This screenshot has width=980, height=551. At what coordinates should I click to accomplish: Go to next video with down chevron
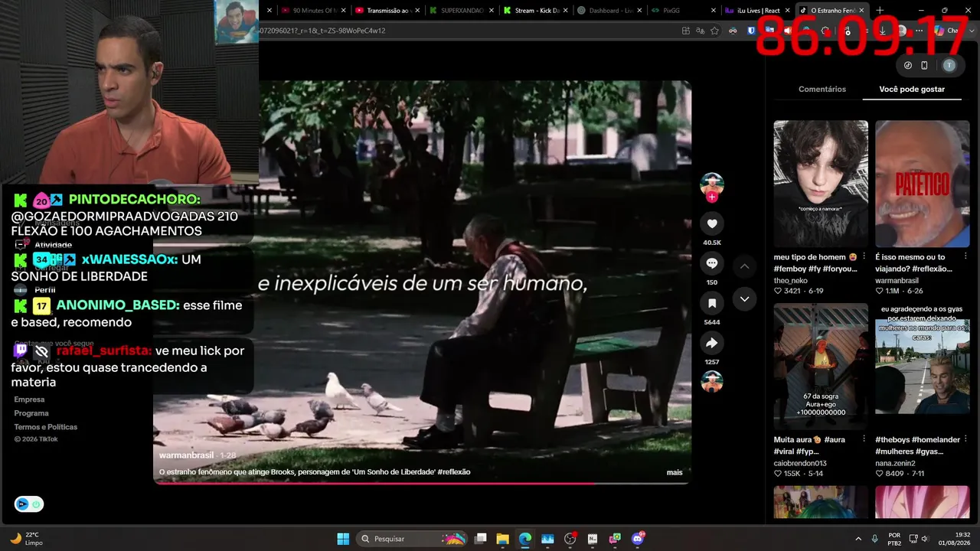coord(744,299)
